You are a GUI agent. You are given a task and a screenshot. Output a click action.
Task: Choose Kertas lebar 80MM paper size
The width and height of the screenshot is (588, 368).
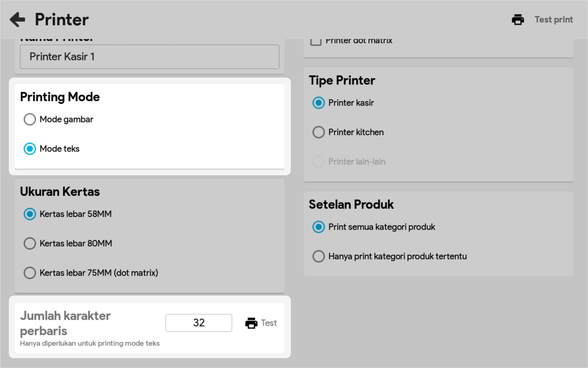(x=30, y=243)
